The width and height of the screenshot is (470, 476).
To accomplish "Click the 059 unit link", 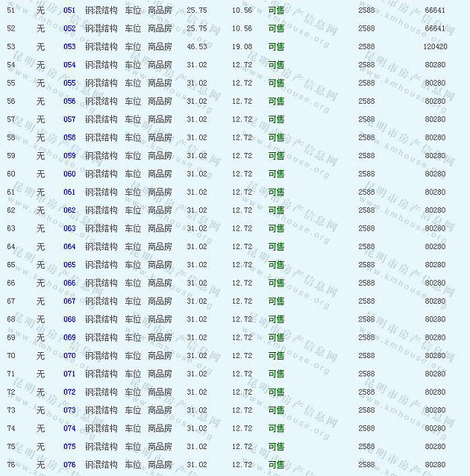I will (x=69, y=156).
